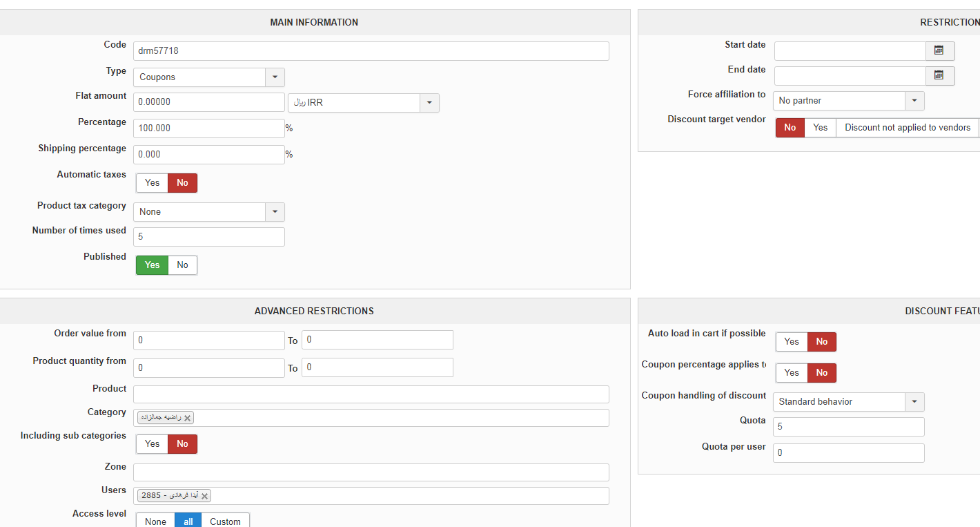Click the Quota per user field

coord(848,453)
